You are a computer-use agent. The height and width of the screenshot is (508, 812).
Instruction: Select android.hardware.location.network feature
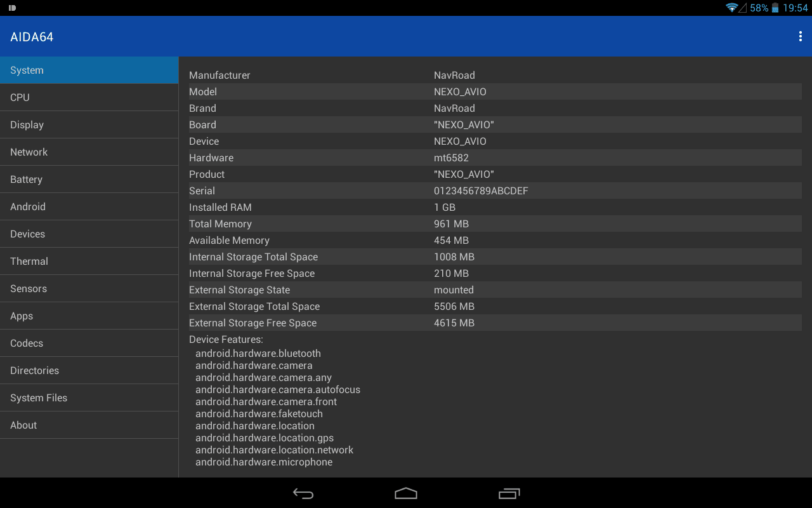click(x=274, y=450)
